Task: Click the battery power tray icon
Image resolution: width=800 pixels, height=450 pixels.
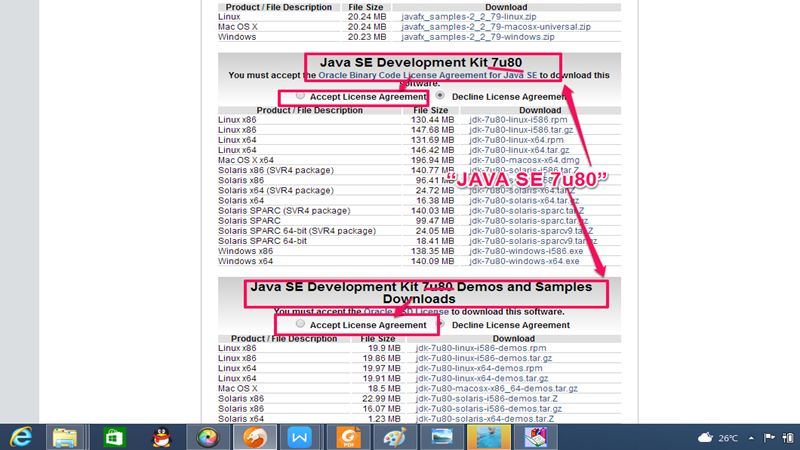Action: 788,438
